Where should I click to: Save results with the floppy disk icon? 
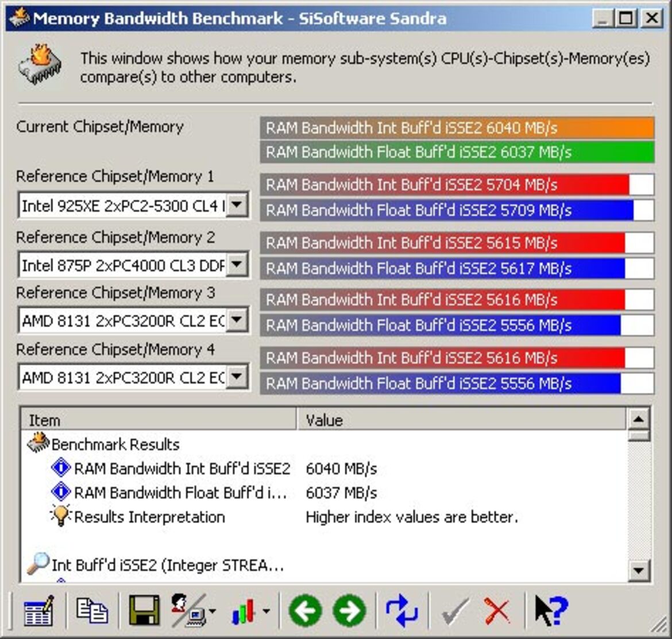tap(144, 610)
